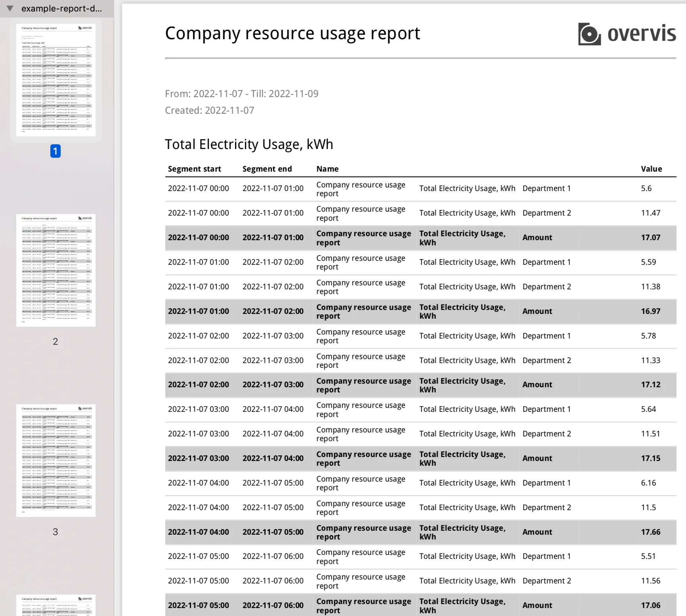Click the Amount value 17.06
This screenshot has width=686, height=616.
[x=651, y=605]
